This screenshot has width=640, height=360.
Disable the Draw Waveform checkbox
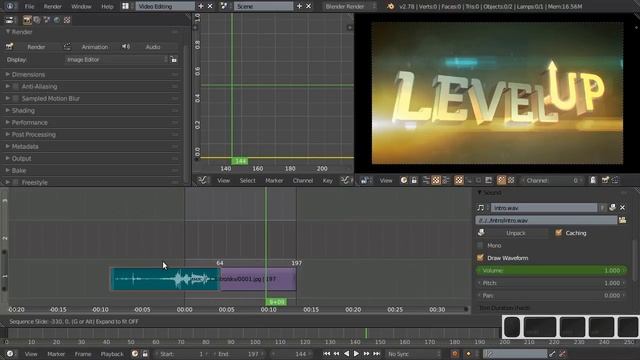click(x=480, y=258)
